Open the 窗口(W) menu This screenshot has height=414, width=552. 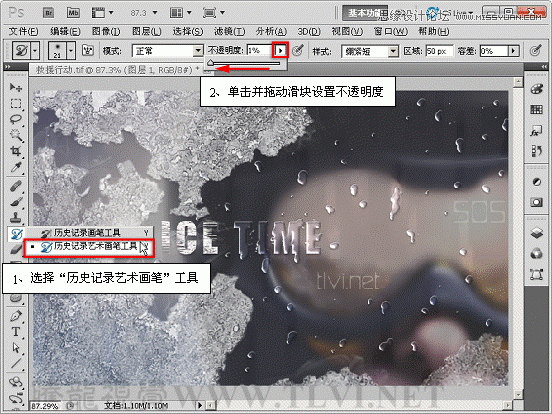click(x=390, y=32)
